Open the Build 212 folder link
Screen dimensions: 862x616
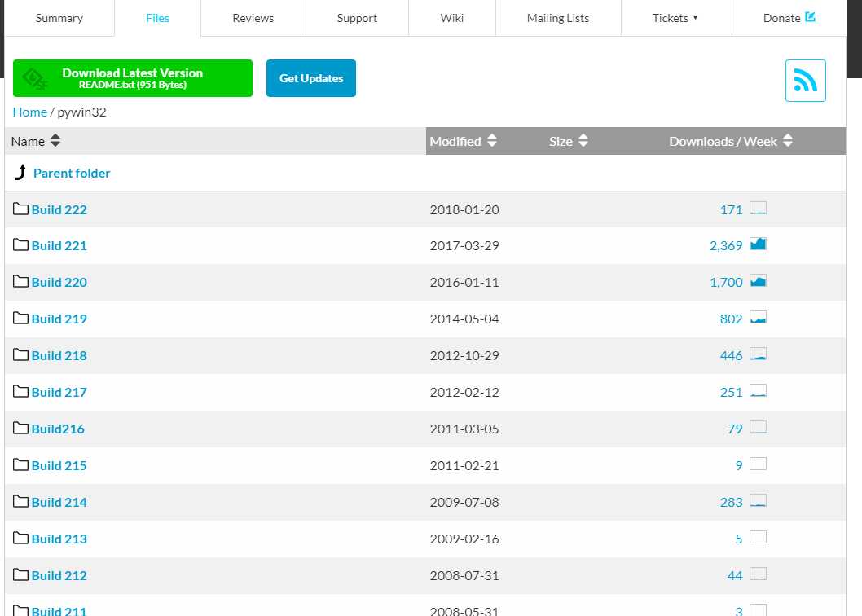59,575
